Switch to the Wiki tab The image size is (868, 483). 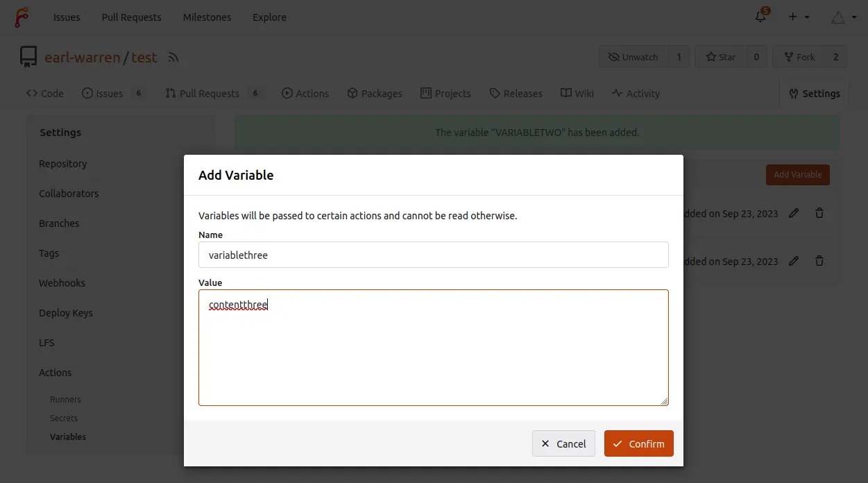[x=577, y=93]
